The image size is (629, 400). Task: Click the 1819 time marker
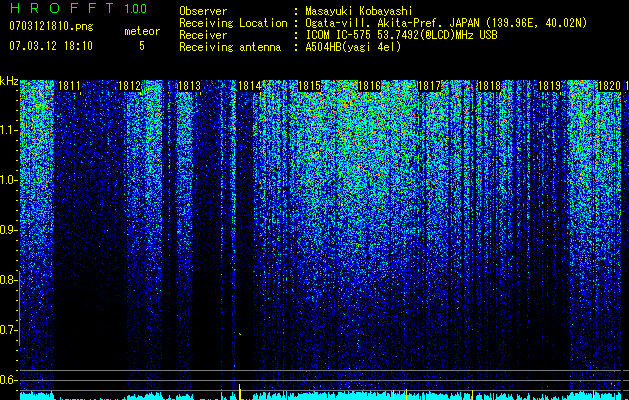pyautogui.click(x=549, y=86)
